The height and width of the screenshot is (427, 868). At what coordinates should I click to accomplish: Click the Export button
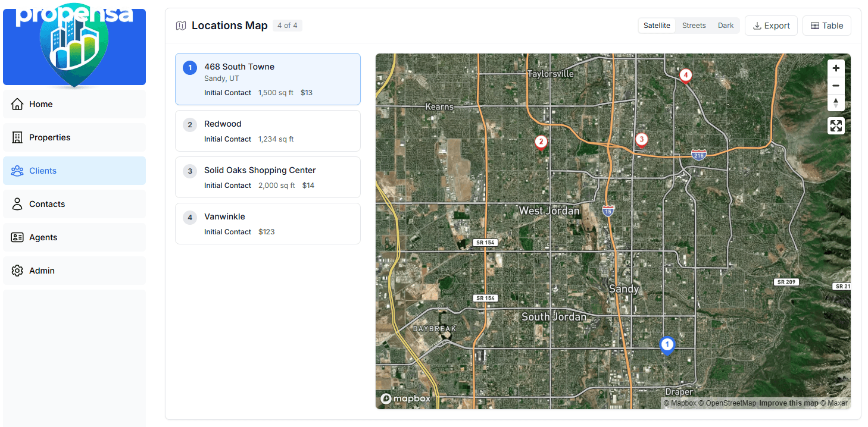[x=771, y=25]
